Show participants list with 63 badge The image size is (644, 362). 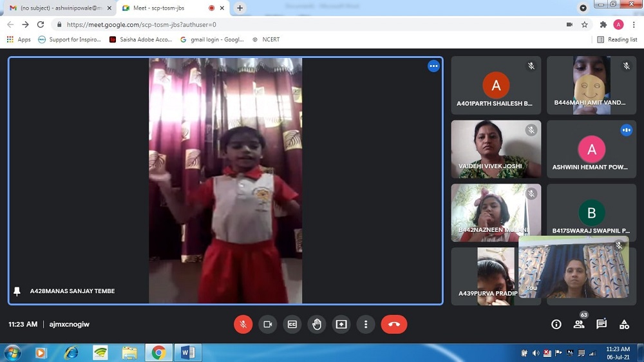coord(579,324)
